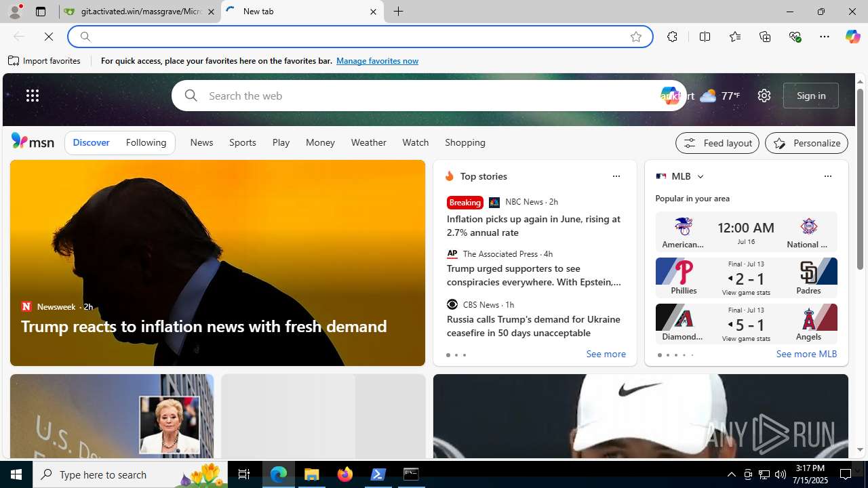
Task: Click the Personalize button
Action: 806,143
